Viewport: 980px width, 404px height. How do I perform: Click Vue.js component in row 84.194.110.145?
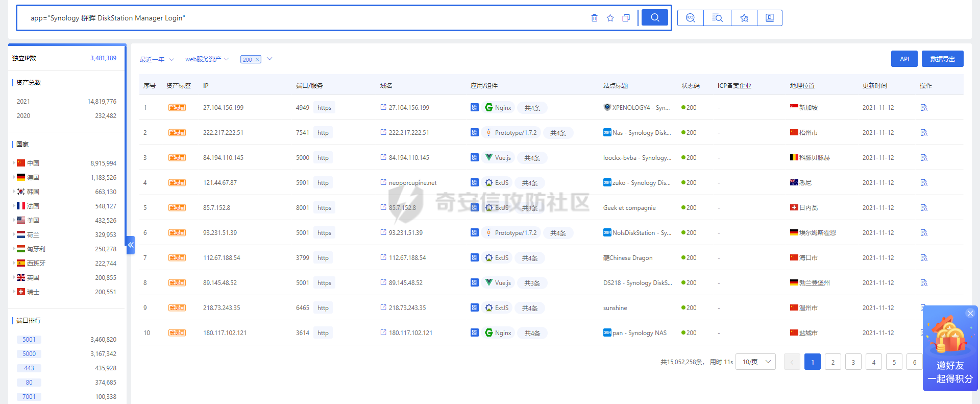click(498, 158)
